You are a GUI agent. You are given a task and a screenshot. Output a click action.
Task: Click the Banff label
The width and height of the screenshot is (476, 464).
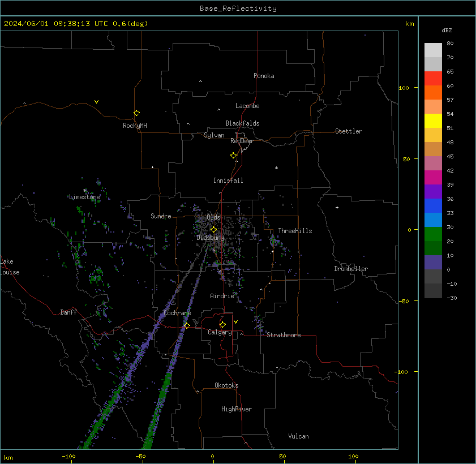coord(68,312)
